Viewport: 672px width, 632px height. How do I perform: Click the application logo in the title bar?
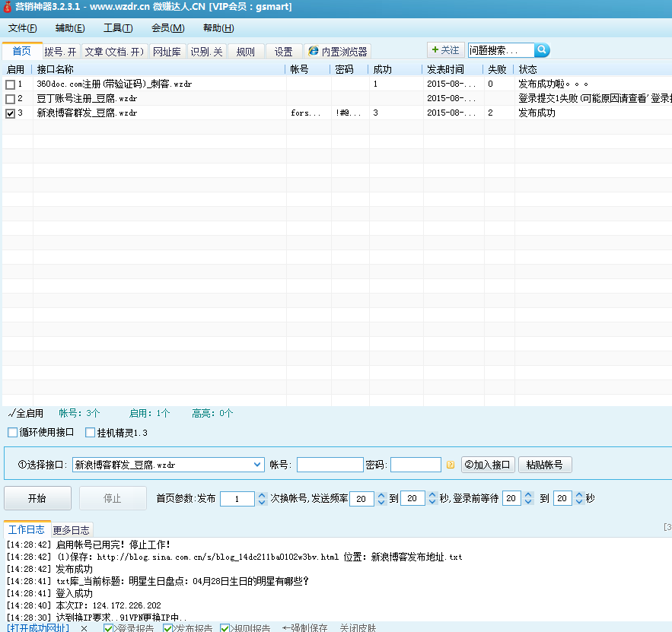tap(8, 7)
